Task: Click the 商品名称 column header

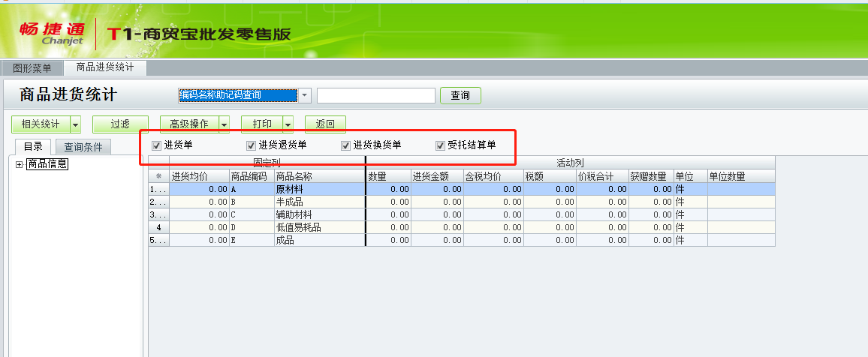Action: pyautogui.click(x=319, y=176)
